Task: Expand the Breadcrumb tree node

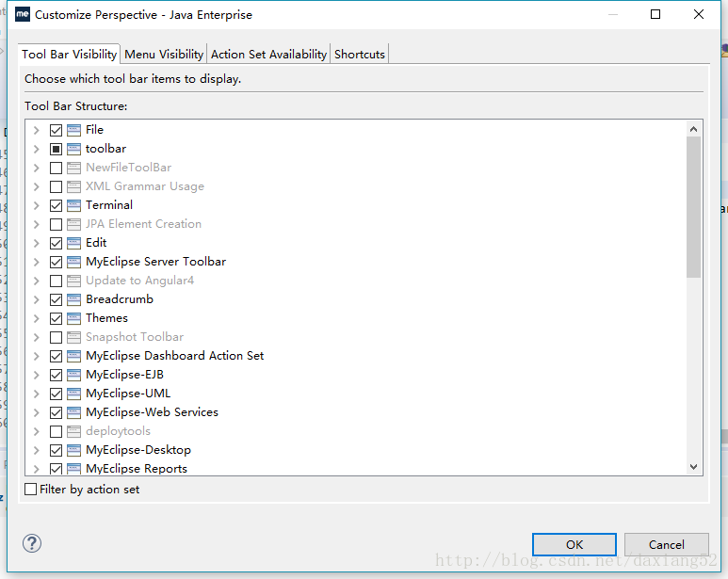Action: point(36,299)
